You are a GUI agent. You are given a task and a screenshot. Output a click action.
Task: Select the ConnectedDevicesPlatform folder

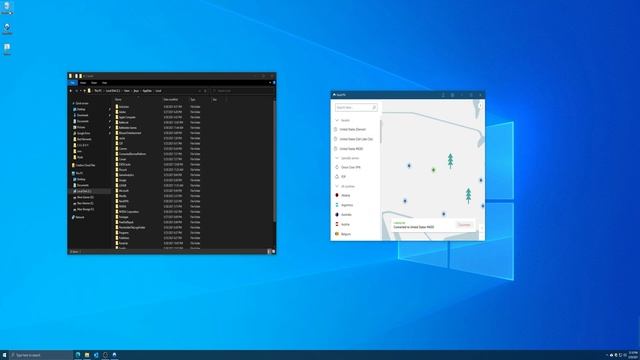[x=132, y=154]
